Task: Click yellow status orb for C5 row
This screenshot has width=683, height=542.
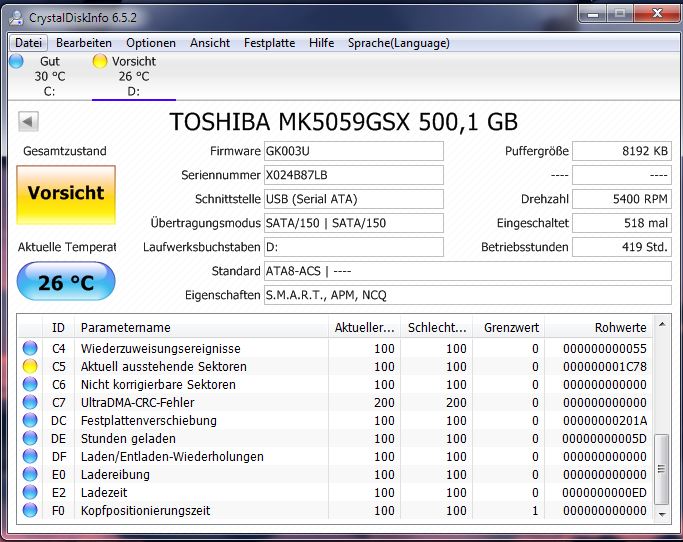Action: (x=30, y=366)
